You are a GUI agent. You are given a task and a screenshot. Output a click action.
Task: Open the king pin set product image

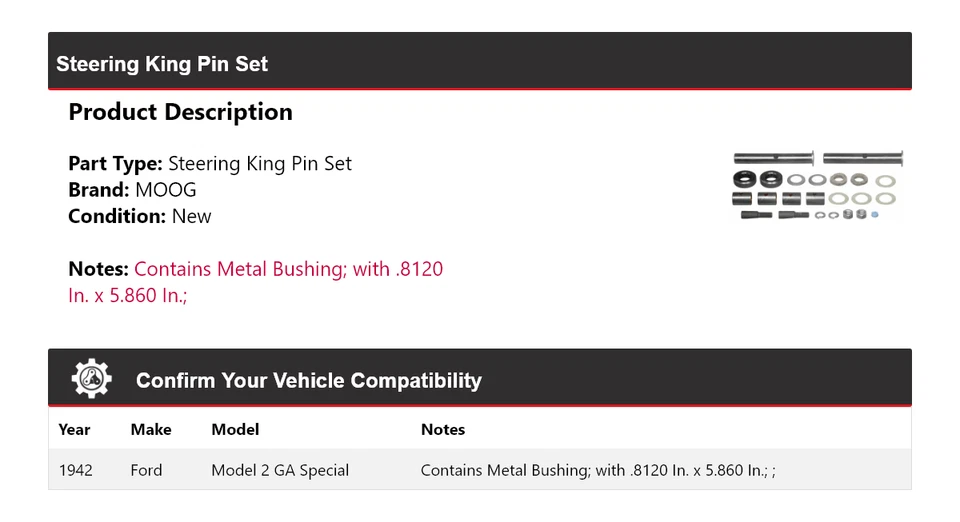(817, 186)
